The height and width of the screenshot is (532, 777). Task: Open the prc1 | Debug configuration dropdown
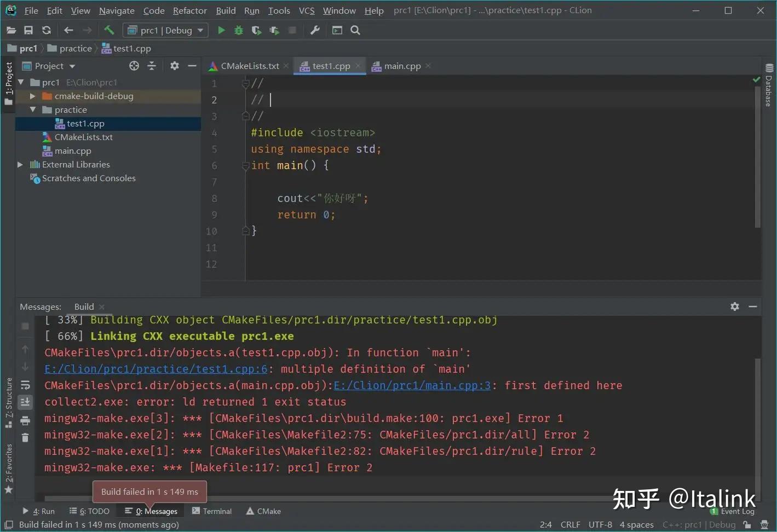click(x=165, y=31)
